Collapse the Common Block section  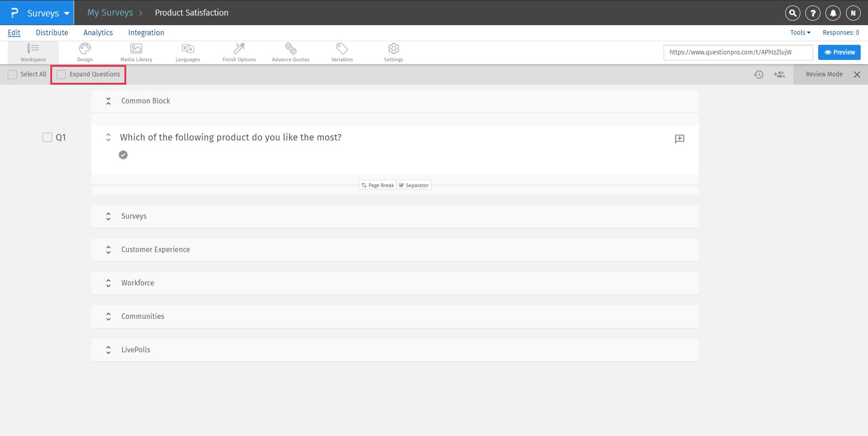pos(108,101)
